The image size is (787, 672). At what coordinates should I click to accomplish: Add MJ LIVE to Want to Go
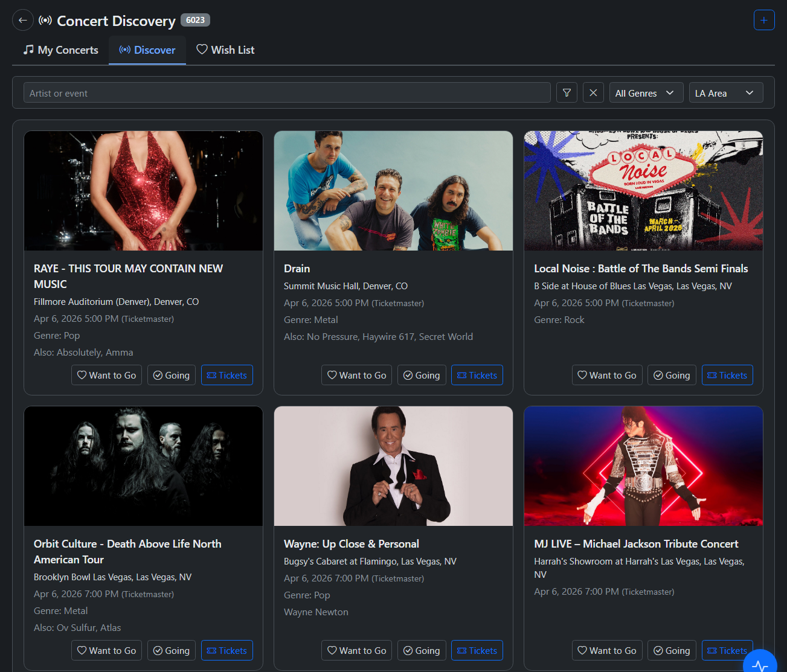pos(607,651)
